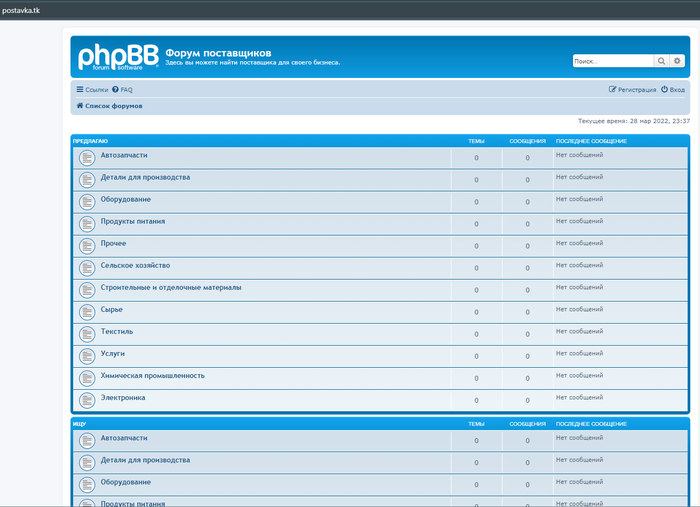Open Оборудование forum under Ищу

125,482
